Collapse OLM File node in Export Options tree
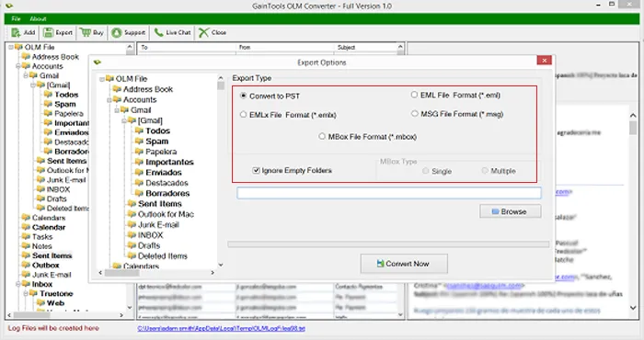644x340 pixels. click(102, 79)
